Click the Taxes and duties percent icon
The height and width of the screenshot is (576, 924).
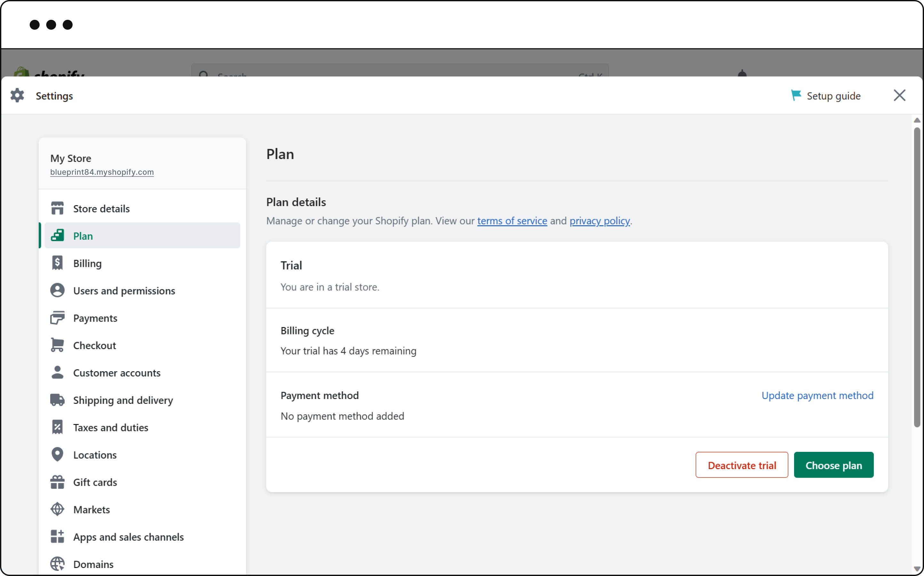click(x=57, y=427)
